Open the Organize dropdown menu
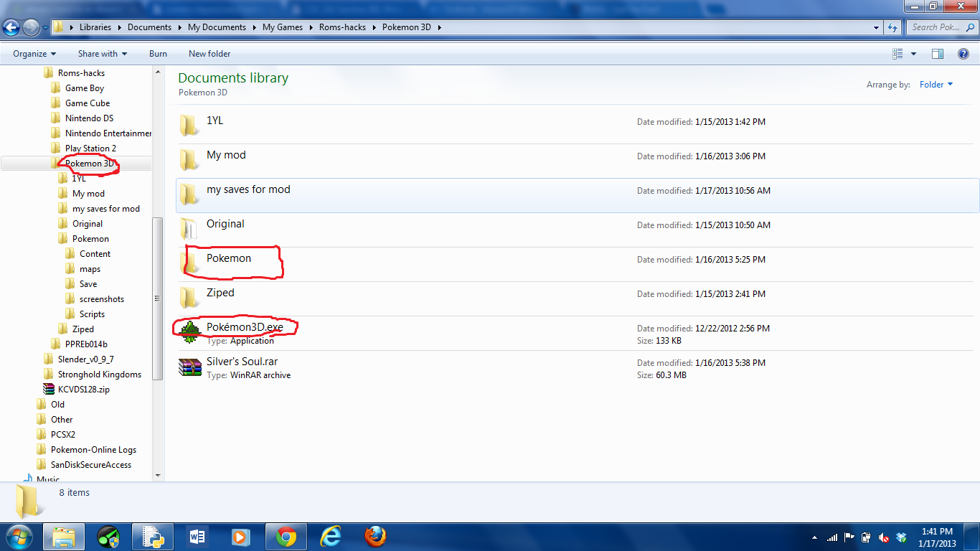This screenshot has height=551, width=980. 34,54
